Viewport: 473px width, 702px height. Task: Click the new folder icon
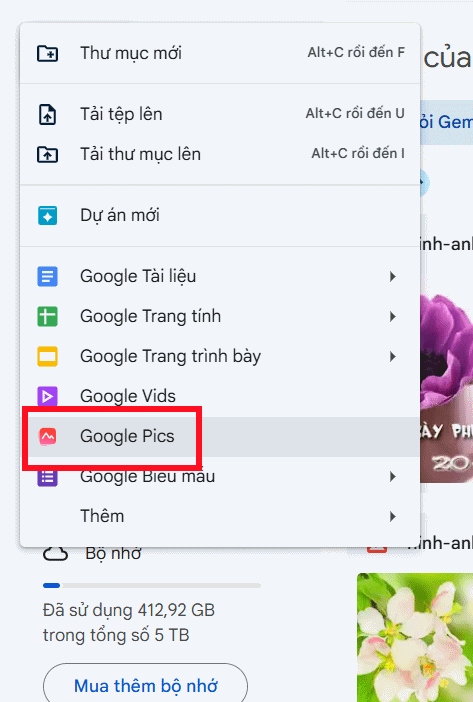47,53
